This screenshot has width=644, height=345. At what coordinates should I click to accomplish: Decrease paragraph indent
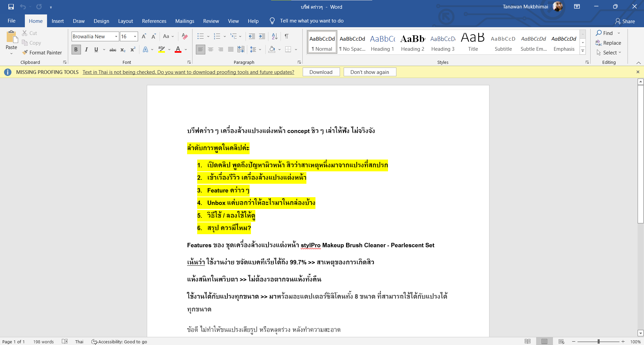252,36
